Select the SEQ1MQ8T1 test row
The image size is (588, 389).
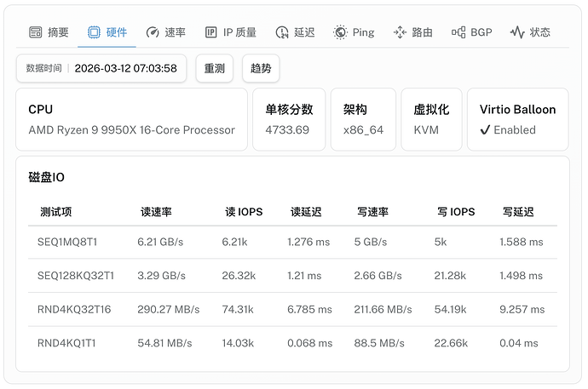coord(292,243)
